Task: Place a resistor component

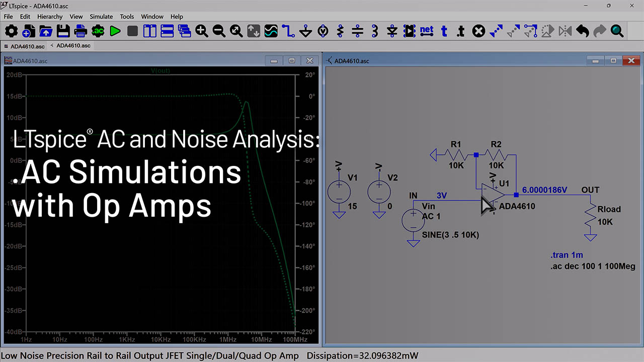Action: click(340, 31)
